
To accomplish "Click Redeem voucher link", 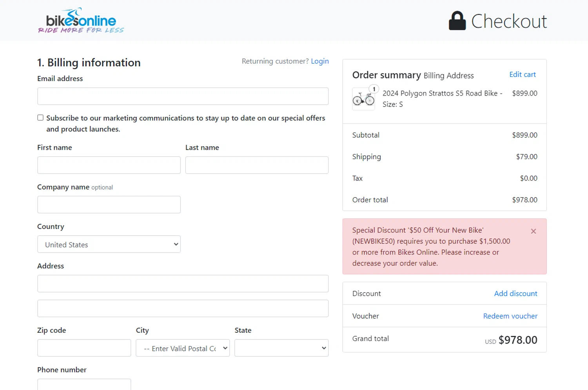I will [x=510, y=316].
